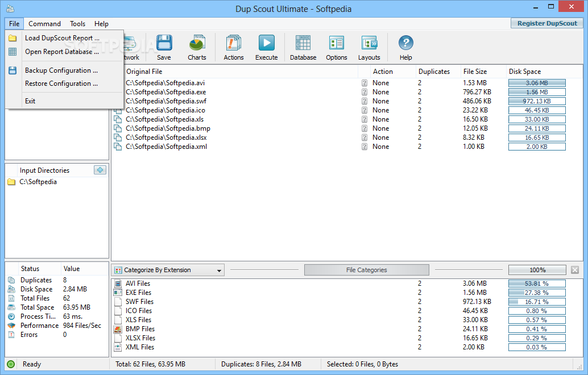The height and width of the screenshot is (375, 588).
Task: Click the Softpedia.xls file icon
Action: 118,119
